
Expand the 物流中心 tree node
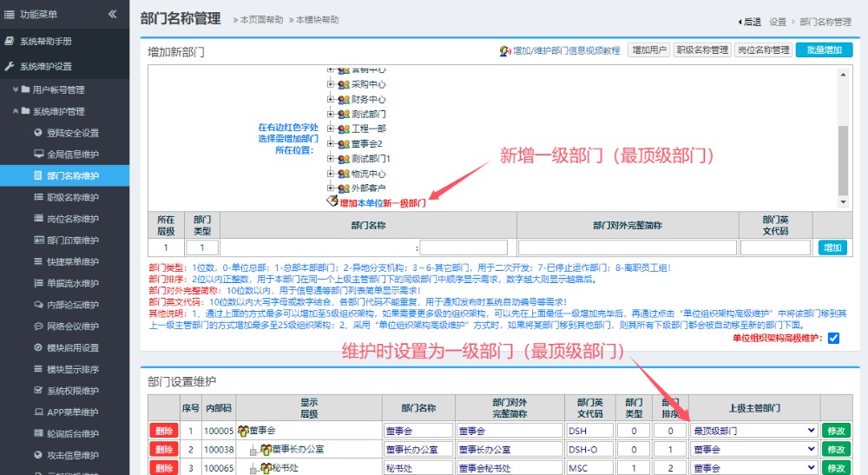331,174
